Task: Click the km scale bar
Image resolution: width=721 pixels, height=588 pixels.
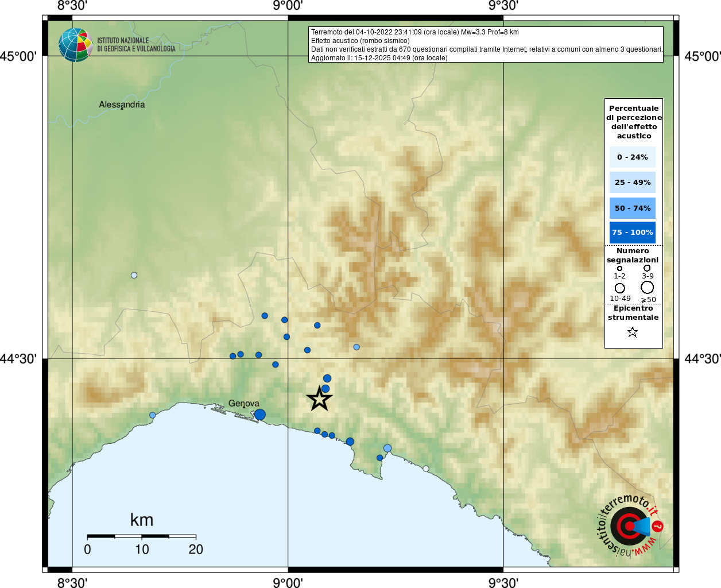Action: click(x=142, y=536)
